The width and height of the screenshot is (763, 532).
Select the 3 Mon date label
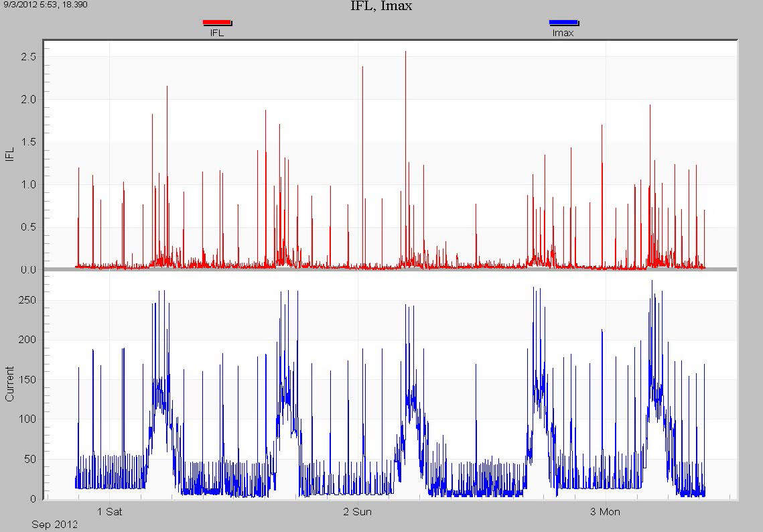605,511
